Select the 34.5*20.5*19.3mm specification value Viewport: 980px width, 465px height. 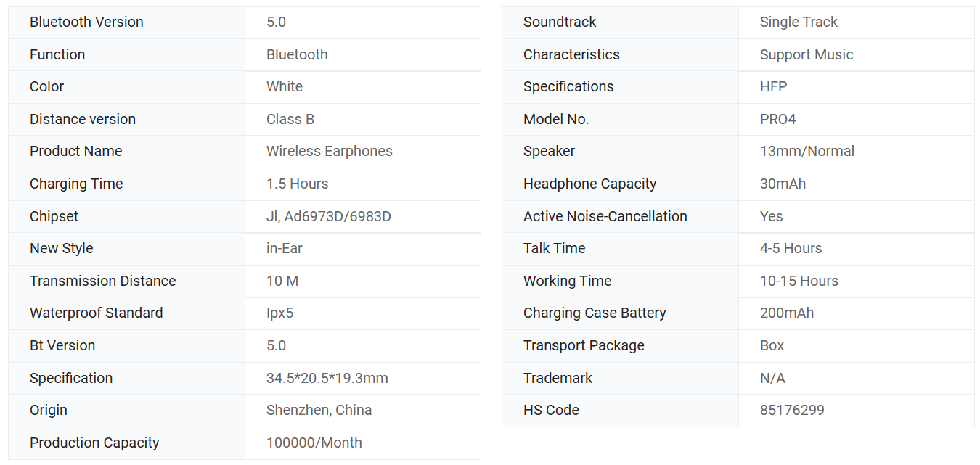(327, 378)
